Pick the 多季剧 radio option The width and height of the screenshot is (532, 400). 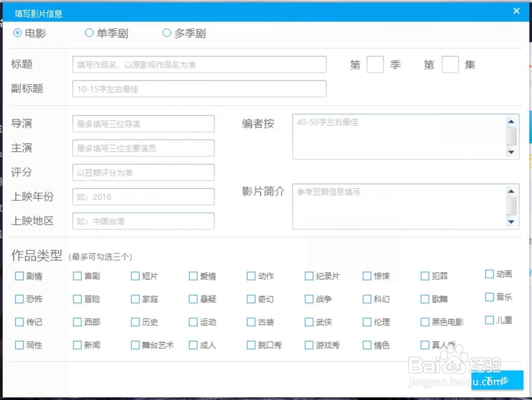[x=167, y=33]
